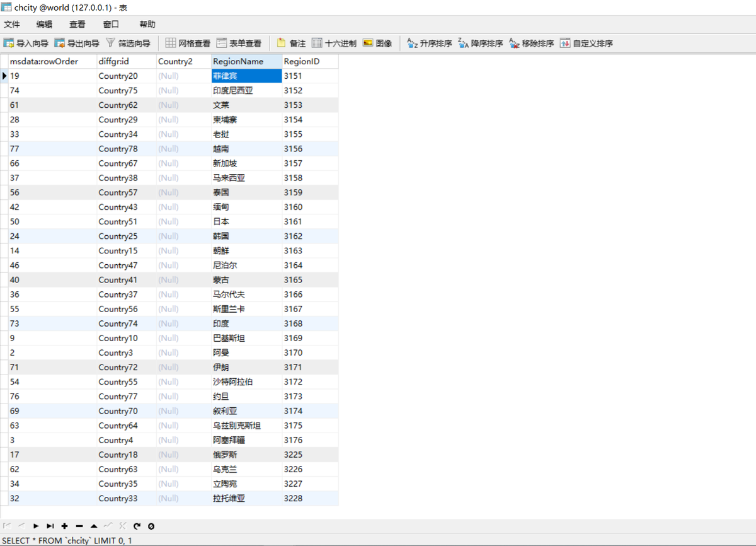Open the 导入向导 import wizard
Screen dimensions: 756x546
(x=26, y=44)
